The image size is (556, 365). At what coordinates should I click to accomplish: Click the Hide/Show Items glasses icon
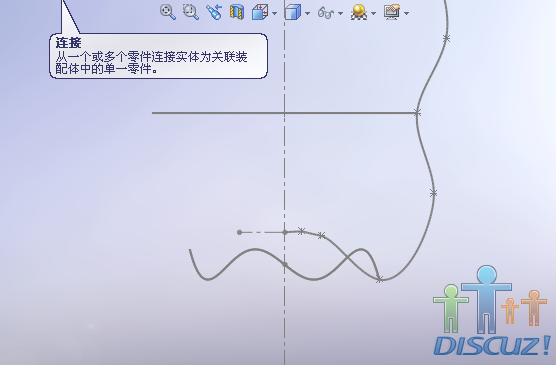(326, 13)
